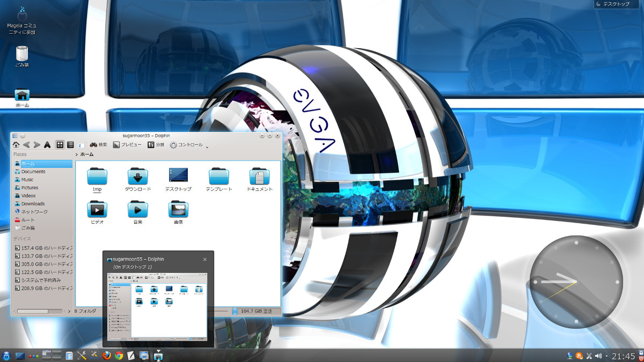Select the デスクトップ folder icon
The width and height of the screenshot is (644, 362).
178,180
